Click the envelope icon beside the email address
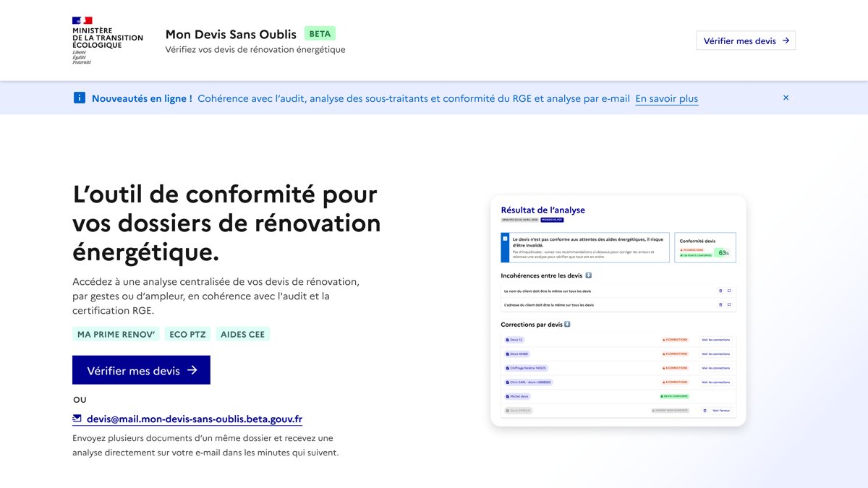Viewport: 868px width, 488px height. (77, 418)
